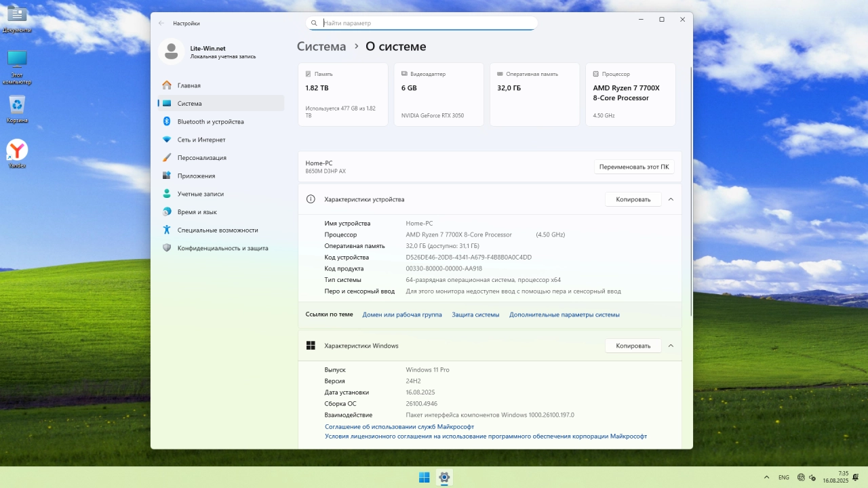Image resolution: width=868 pixels, height=488 pixels.
Task: Open the Главная settings page
Action: click(x=221, y=85)
